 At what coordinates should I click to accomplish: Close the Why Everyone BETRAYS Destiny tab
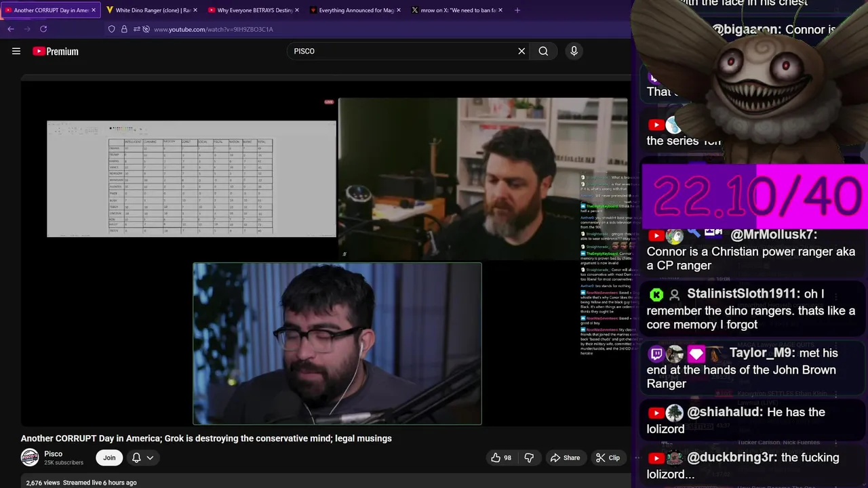click(x=297, y=10)
